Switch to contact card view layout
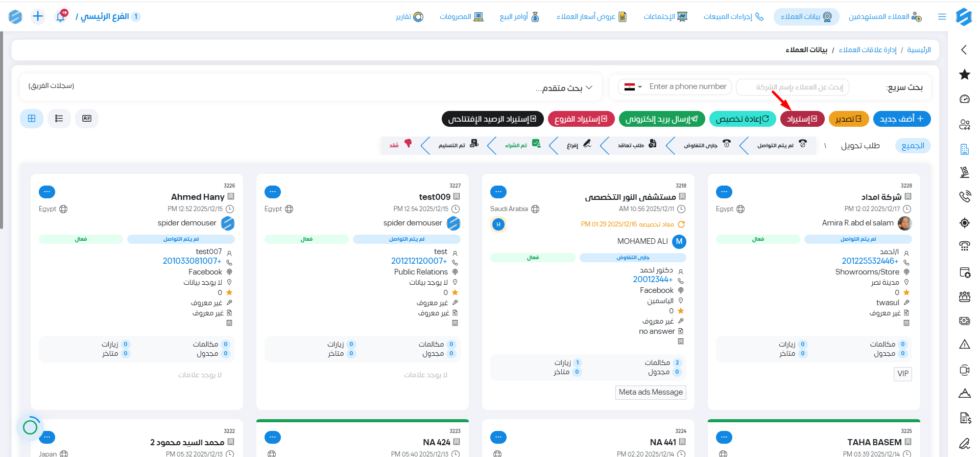 click(87, 119)
